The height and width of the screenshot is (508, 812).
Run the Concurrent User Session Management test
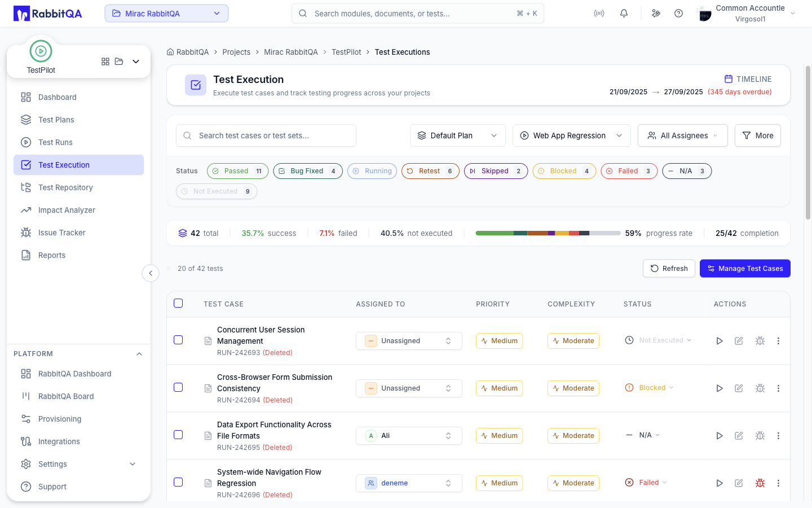[720, 341]
